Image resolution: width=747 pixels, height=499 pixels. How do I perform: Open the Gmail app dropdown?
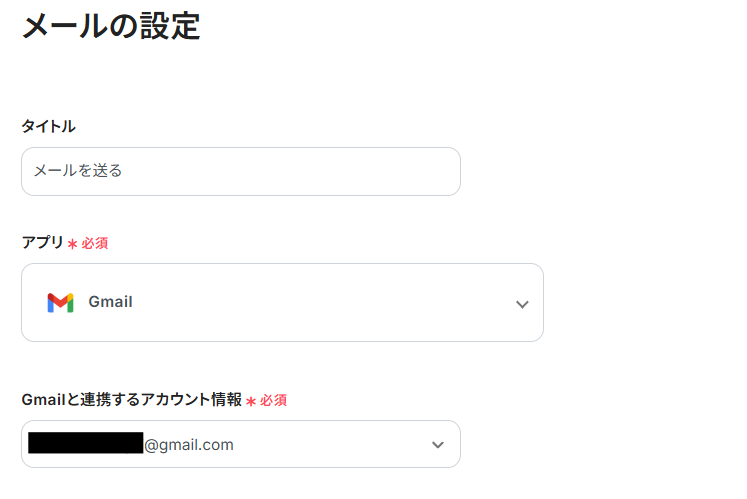(282, 303)
